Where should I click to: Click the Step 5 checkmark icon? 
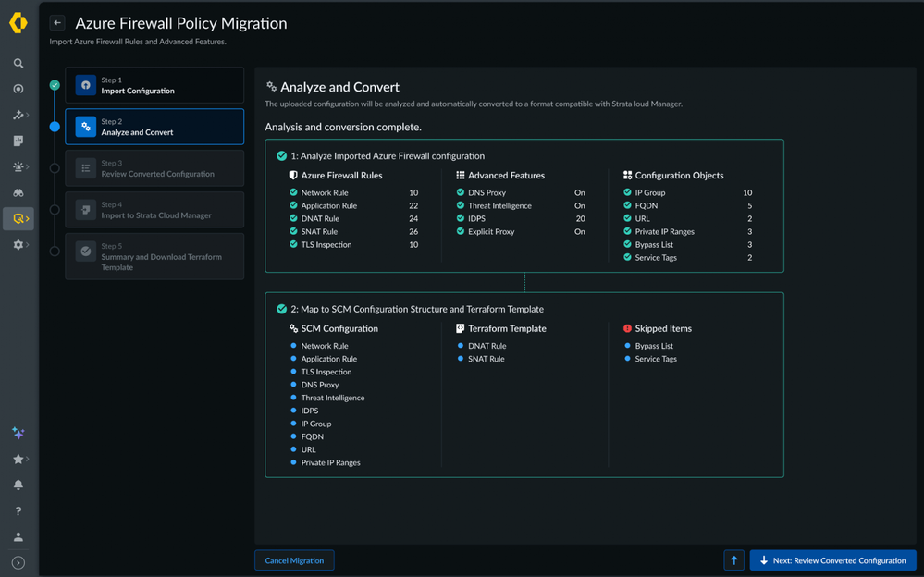85,252
